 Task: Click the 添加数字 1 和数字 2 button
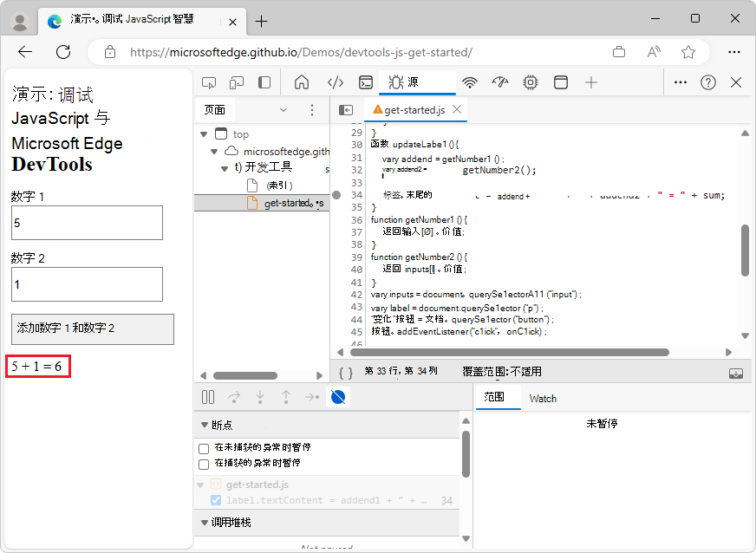[x=93, y=329]
